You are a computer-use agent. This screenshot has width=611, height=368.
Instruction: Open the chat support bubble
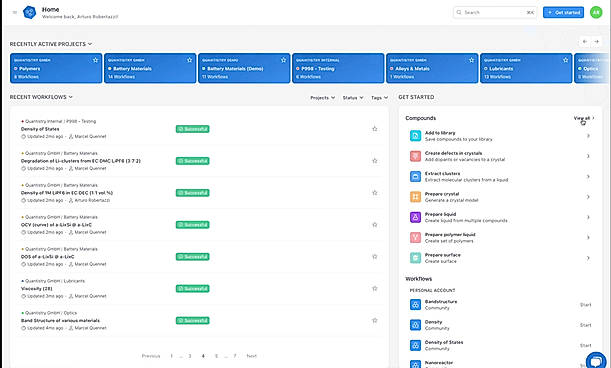[596, 361]
